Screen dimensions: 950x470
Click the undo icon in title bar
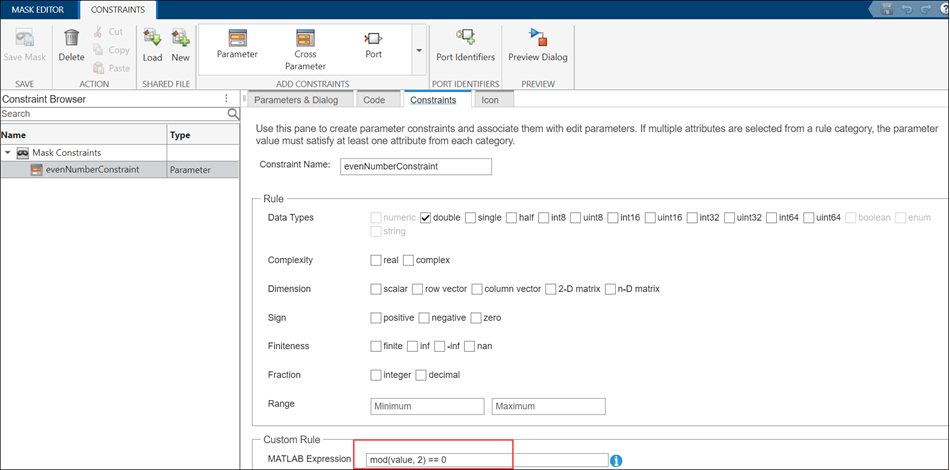coord(905,8)
